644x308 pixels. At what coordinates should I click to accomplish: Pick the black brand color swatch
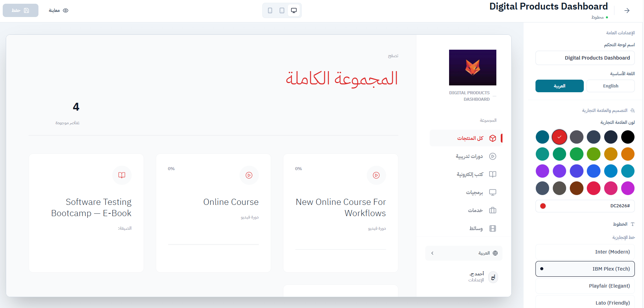pos(628,137)
